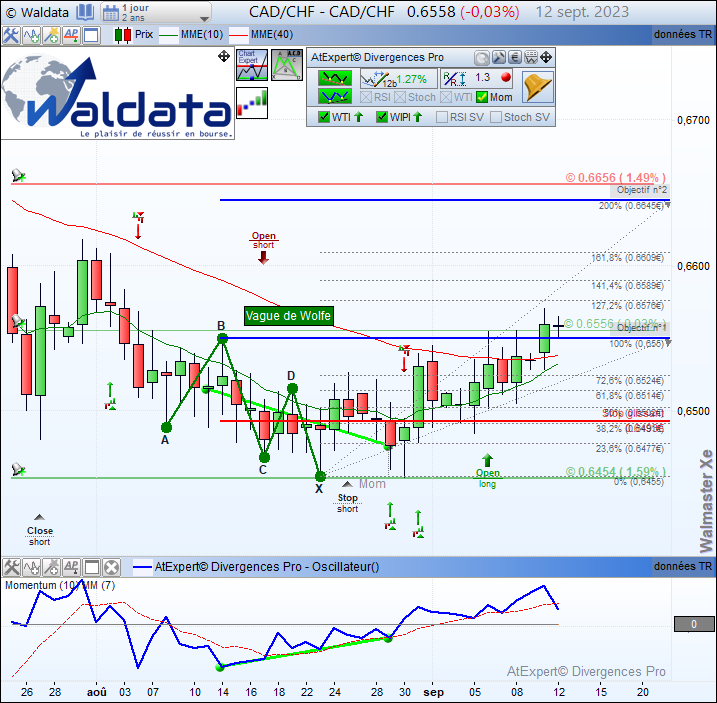Click the 12b 1.27% divergence length box

coord(398,79)
